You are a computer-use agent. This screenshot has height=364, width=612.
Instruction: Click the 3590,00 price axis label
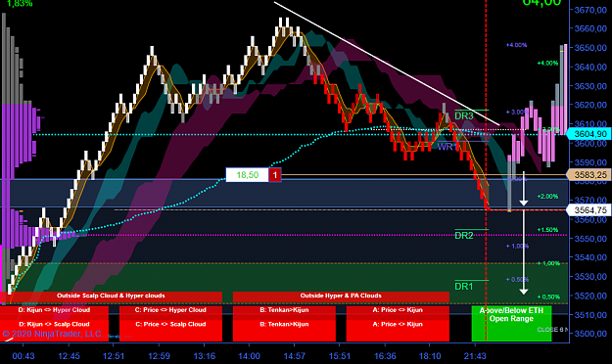coord(590,162)
